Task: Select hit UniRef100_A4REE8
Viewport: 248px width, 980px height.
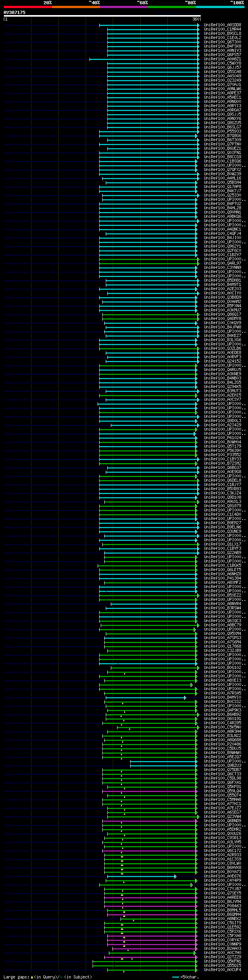Action: [x=222, y=898]
